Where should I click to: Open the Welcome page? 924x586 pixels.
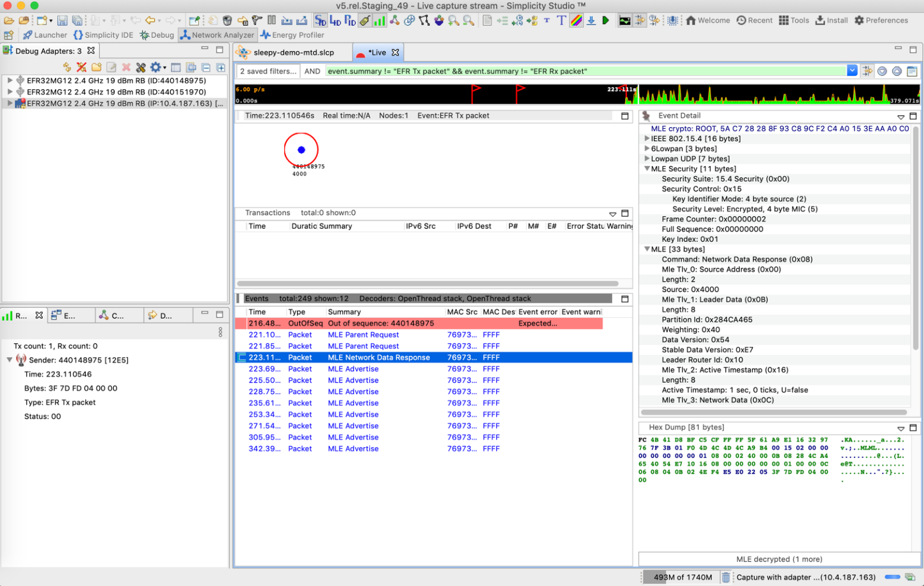tap(708, 20)
